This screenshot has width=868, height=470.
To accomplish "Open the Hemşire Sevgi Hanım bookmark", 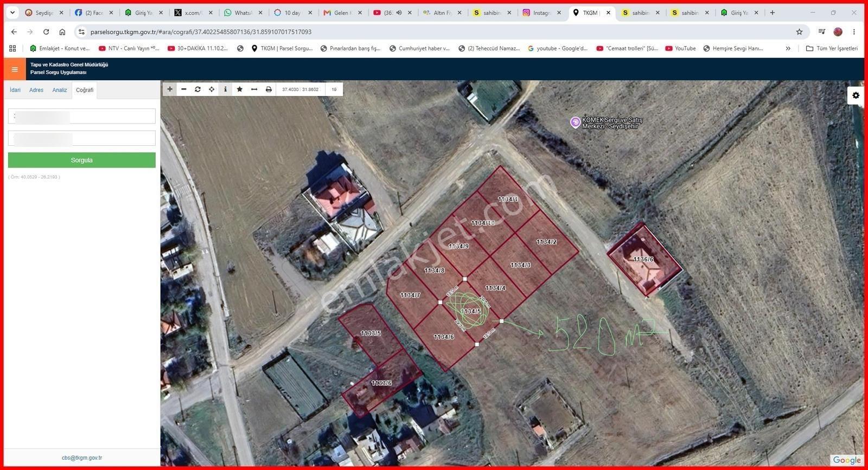I will (x=733, y=48).
